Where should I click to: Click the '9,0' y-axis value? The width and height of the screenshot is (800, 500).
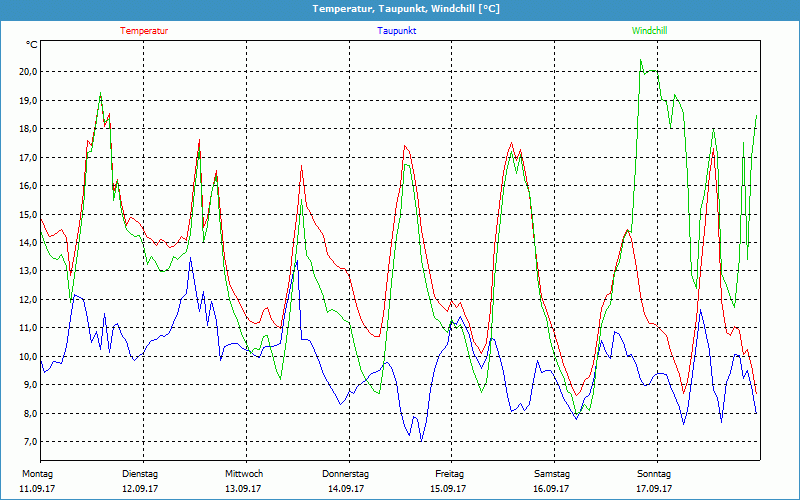click(30, 385)
